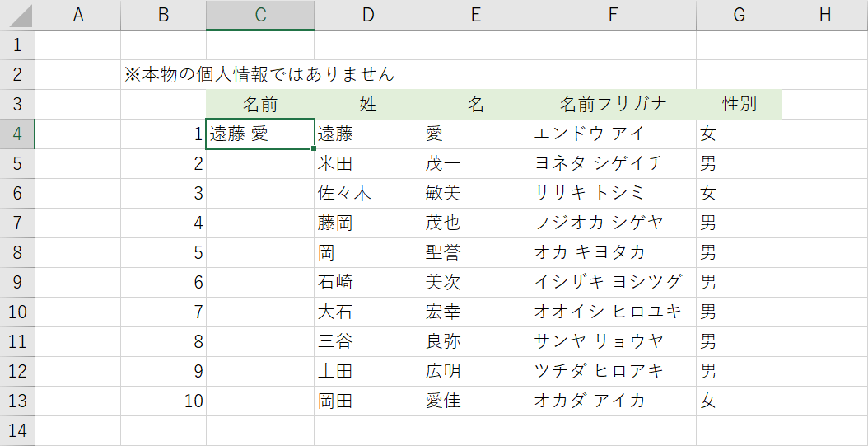This screenshot has height=446, width=868.
Task: Select row 12 header
Action: (17, 372)
